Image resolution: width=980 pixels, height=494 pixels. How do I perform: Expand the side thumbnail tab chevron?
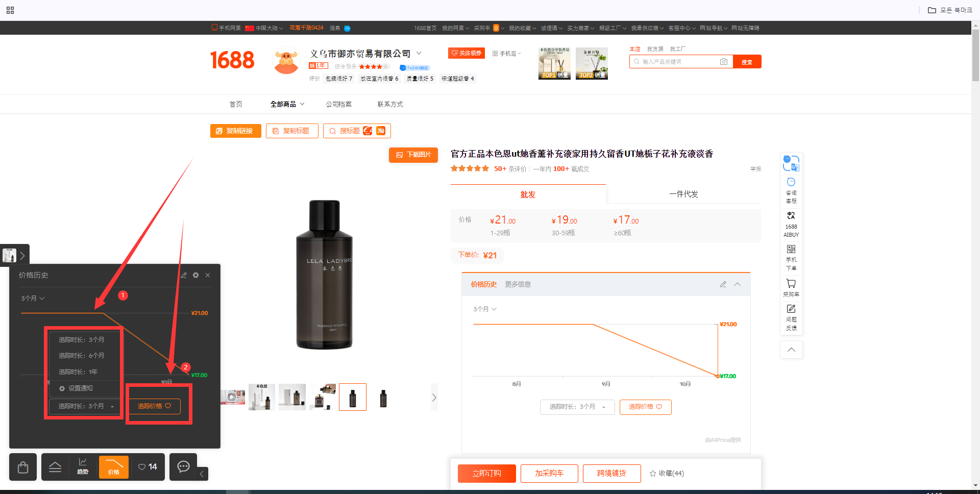tap(22, 256)
